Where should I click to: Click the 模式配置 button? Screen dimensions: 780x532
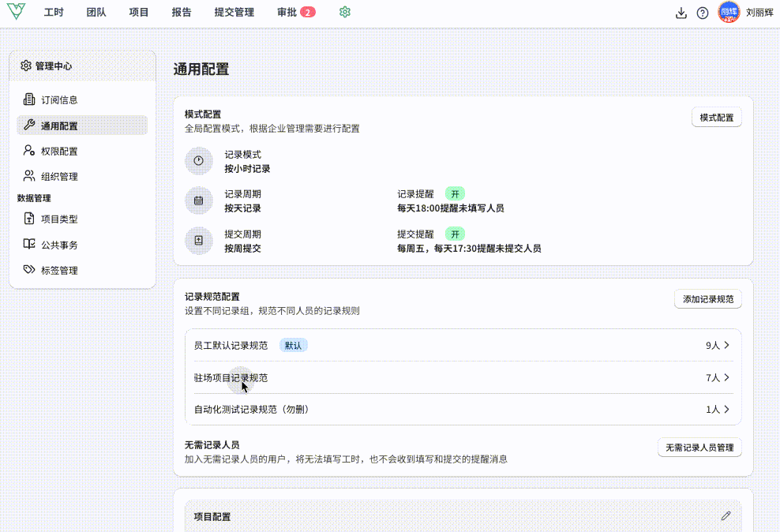(716, 118)
